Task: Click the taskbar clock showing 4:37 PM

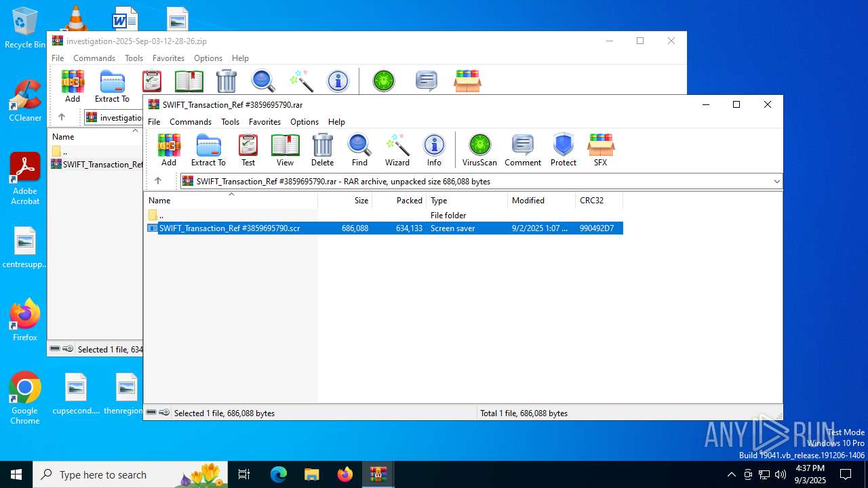Action: (x=810, y=474)
